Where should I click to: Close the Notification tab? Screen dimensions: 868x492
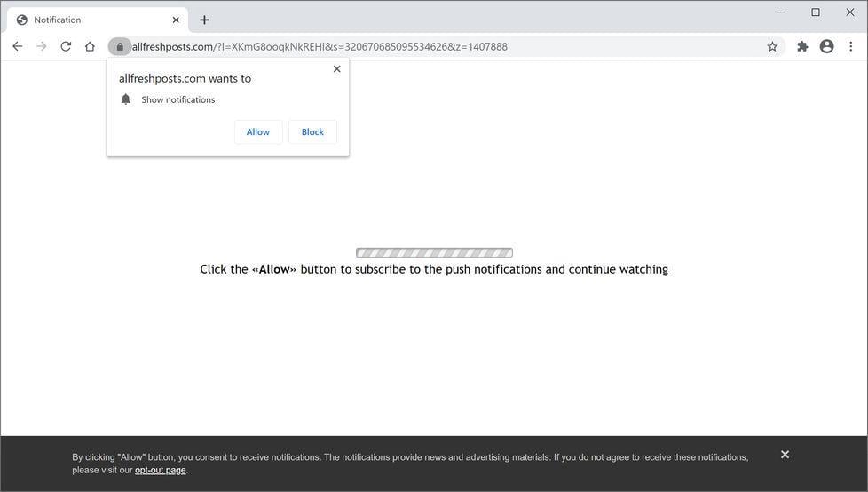pyautogui.click(x=176, y=20)
